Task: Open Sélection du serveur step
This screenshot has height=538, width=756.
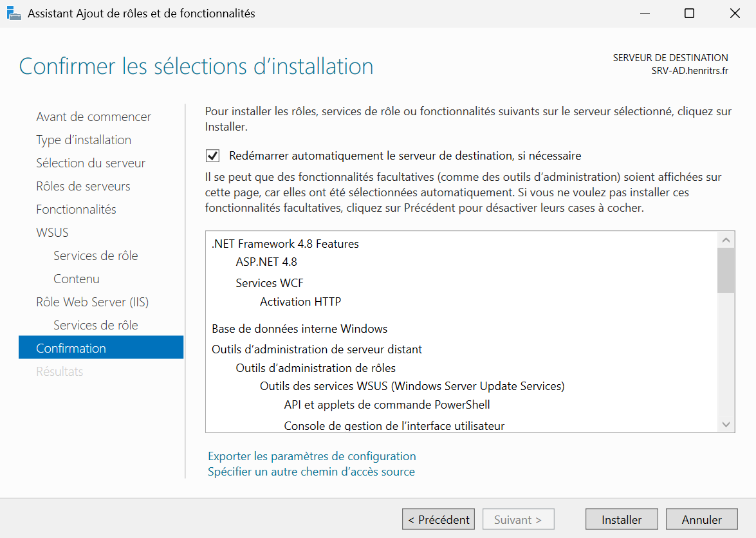Action: point(91,163)
